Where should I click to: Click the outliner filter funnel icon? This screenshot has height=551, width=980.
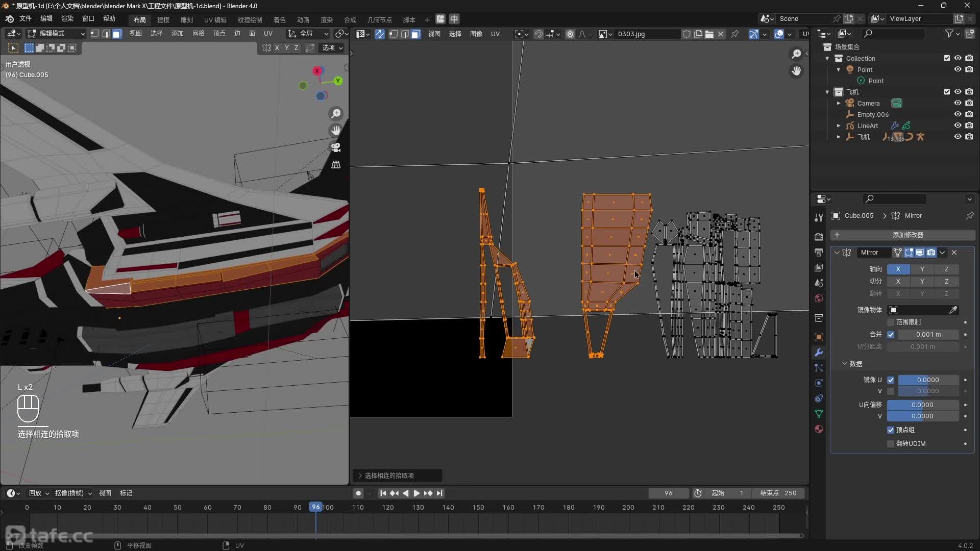coord(949,34)
